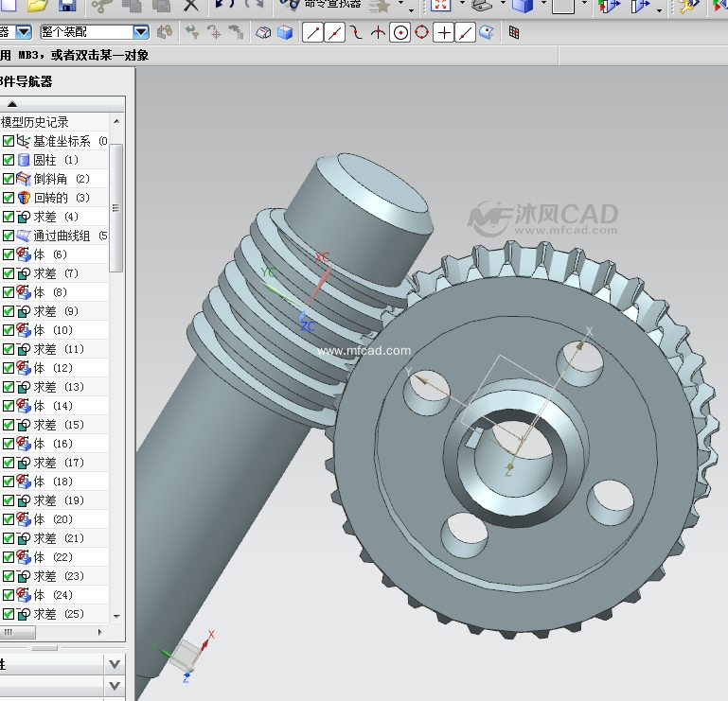The image size is (728, 701).
Task: Toggle the arc center snap icon
Action: (x=400, y=32)
